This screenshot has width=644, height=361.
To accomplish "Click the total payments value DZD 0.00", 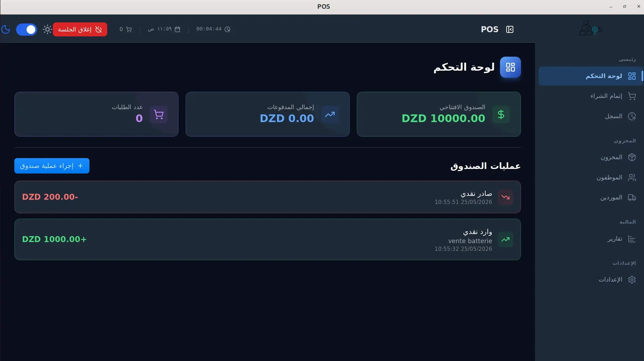I will (x=287, y=118).
